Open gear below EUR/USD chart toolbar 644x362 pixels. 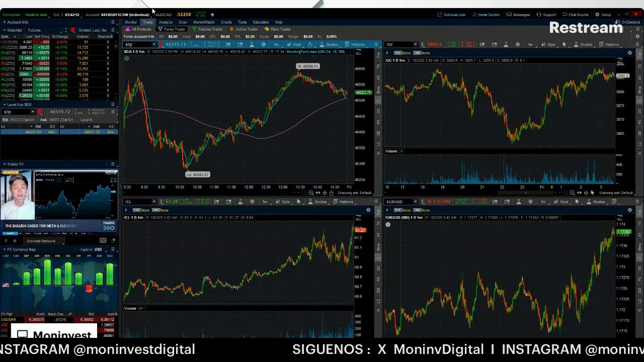[x=629, y=210]
